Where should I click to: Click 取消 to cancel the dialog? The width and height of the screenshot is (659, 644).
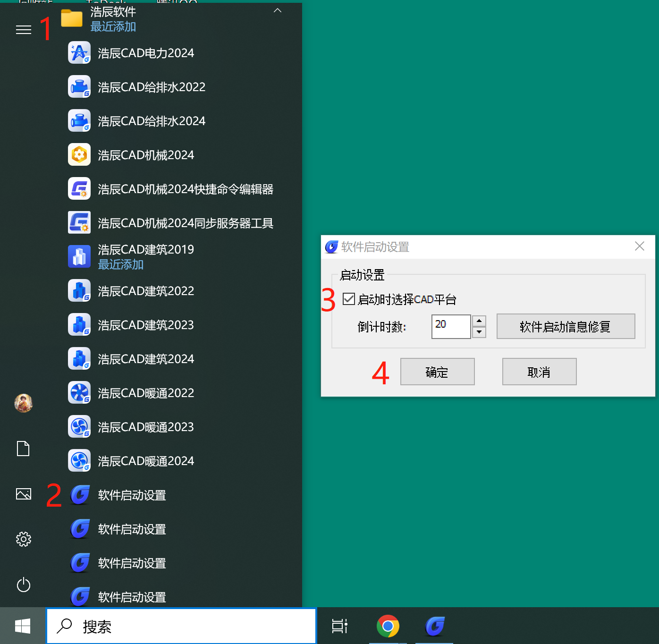click(x=539, y=372)
